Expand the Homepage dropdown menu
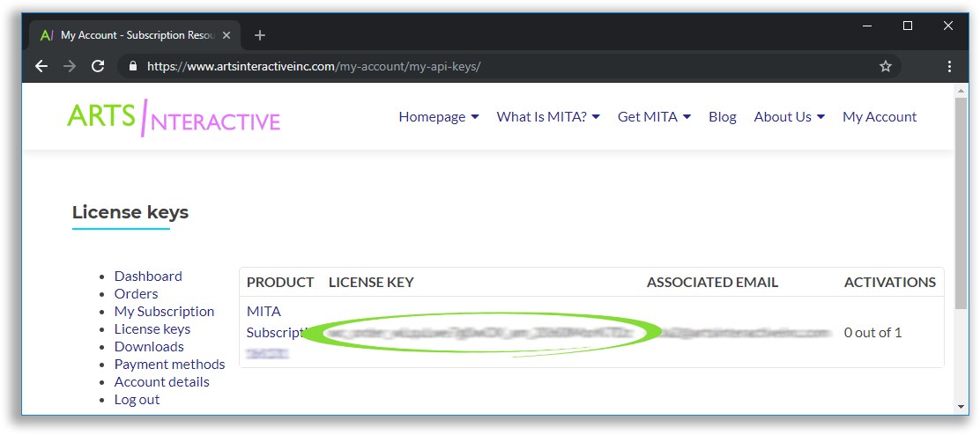The image size is (980, 435). [439, 117]
